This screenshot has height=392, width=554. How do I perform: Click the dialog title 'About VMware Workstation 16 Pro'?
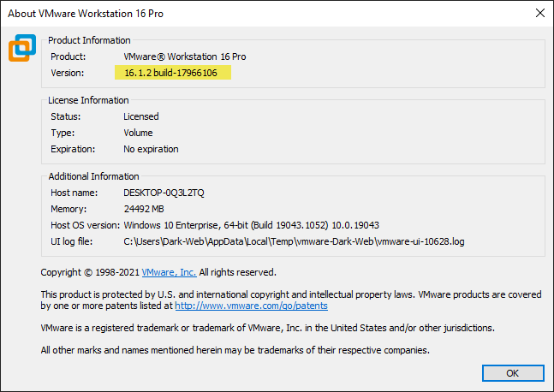pos(86,14)
